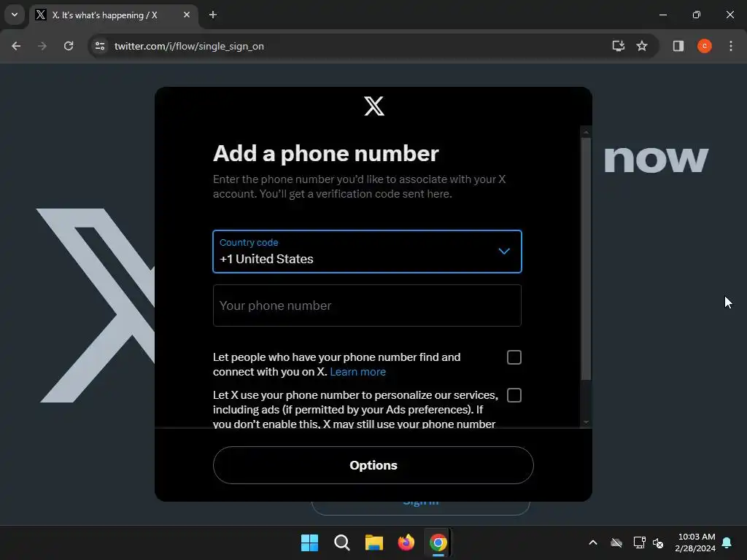747x560 pixels.
Task: Click the dialog scrollbar thumb
Action: pyautogui.click(x=586, y=259)
